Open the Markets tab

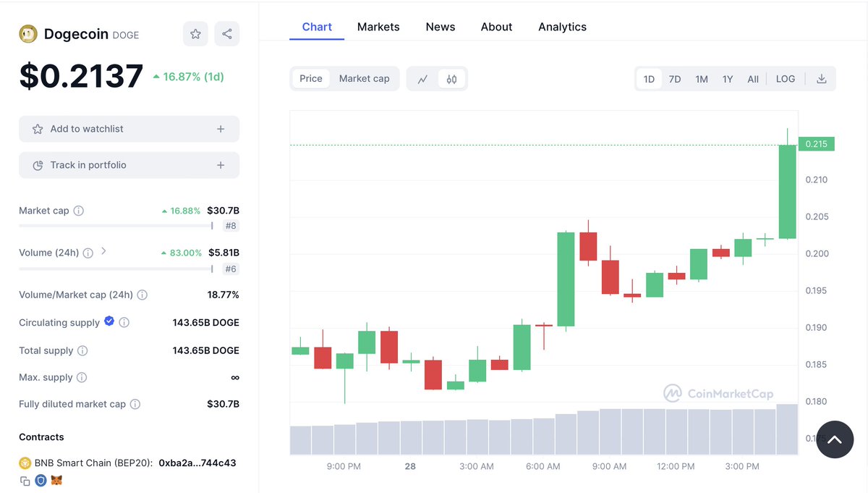pyautogui.click(x=378, y=27)
